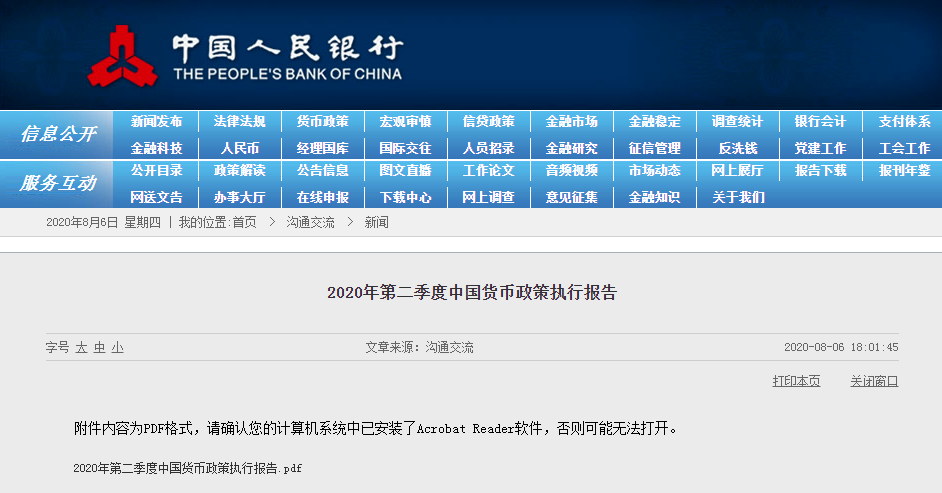Viewport: 942px width, 493px height.
Task: Go to 政策解读 page
Action: 239,171
